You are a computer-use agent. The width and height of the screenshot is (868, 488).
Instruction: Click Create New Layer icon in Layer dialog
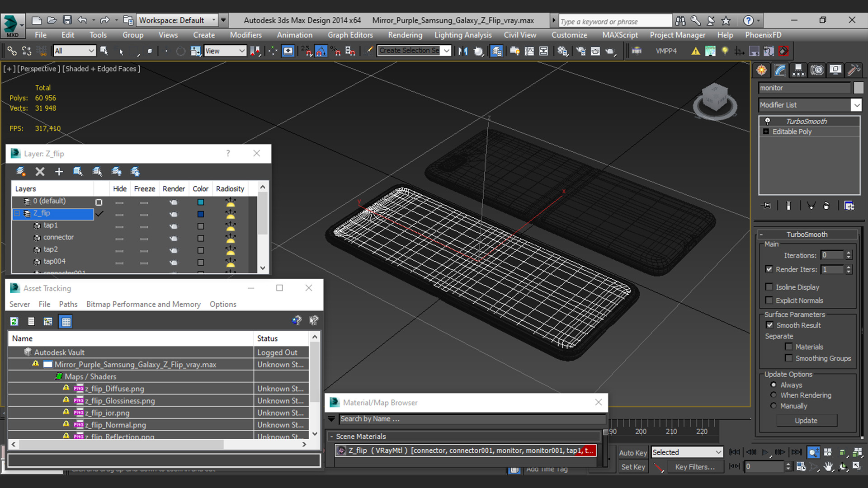tap(20, 171)
